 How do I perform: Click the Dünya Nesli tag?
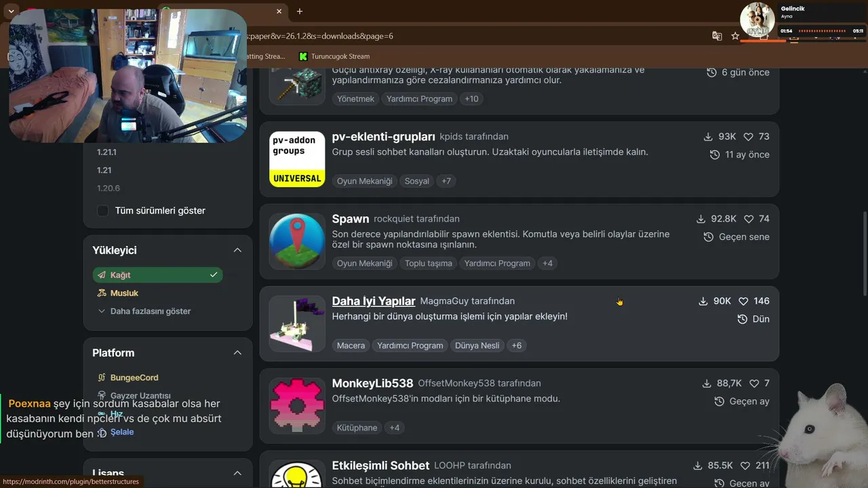click(x=477, y=346)
